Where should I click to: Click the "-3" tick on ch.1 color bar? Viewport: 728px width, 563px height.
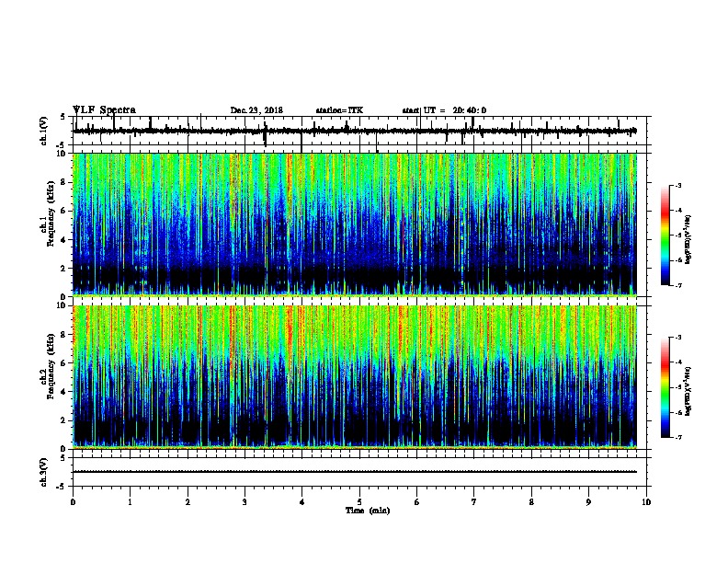pyautogui.click(x=677, y=186)
